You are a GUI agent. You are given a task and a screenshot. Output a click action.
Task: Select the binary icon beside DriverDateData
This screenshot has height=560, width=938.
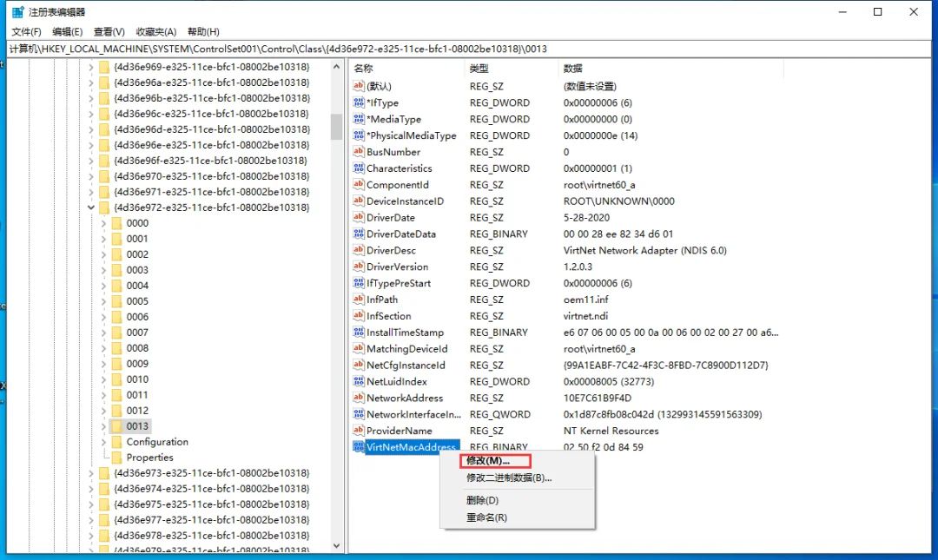359,234
